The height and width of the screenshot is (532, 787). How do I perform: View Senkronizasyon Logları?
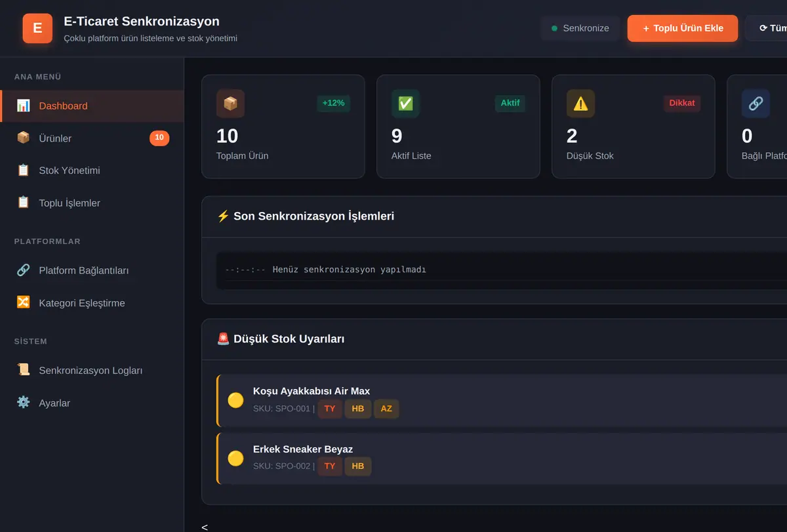click(x=92, y=370)
